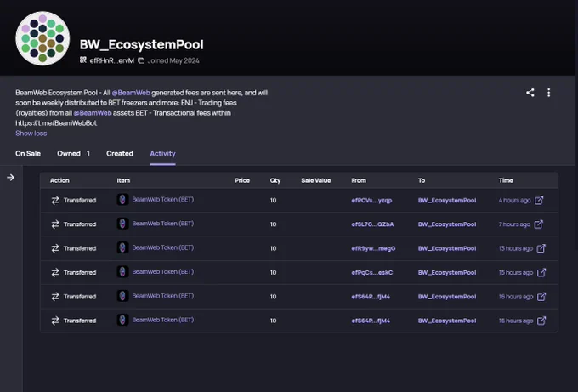Click the 7 hours ago timestamp

tap(514, 224)
